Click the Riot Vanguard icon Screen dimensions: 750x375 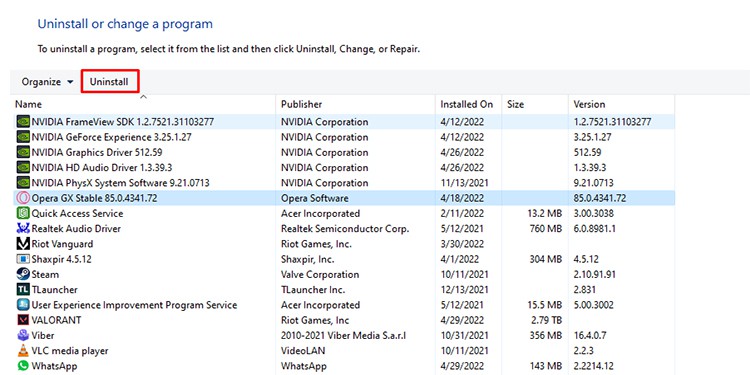point(23,244)
